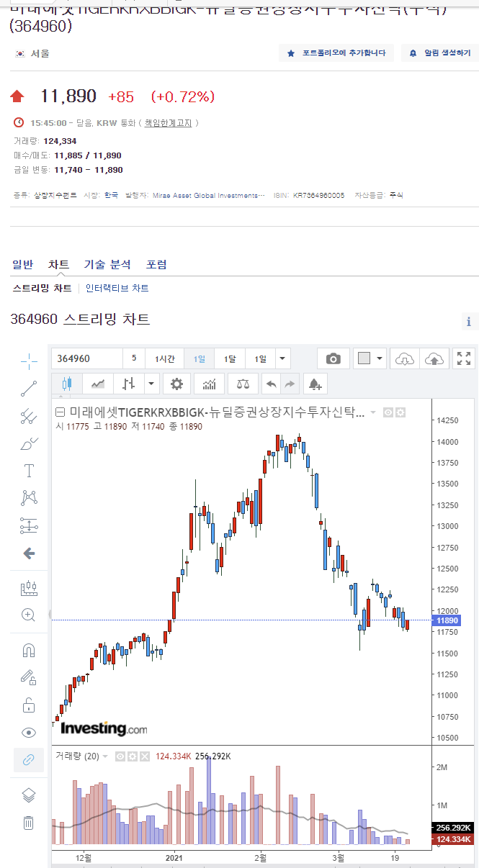
Task: Add to portfolio with 포트폴리오에 추가합니다 button
Action: (x=336, y=53)
